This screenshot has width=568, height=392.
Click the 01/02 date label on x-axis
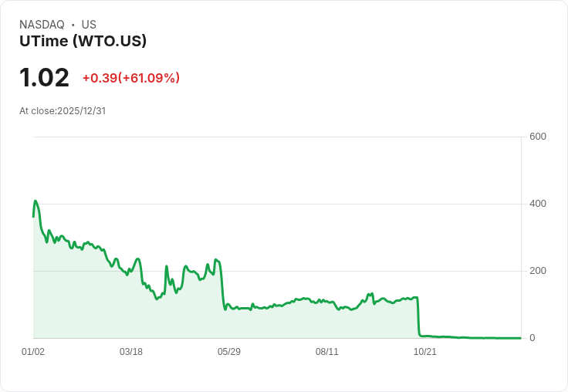(x=33, y=352)
